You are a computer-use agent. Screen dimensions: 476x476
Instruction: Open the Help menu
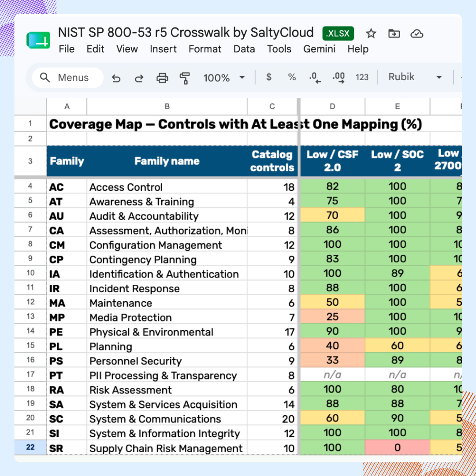point(358,49)
